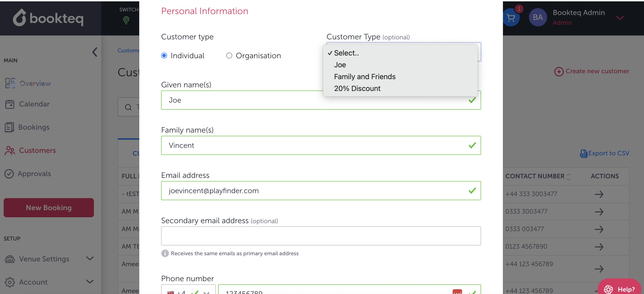
Task: Choose 20% Discount option in dropdown
Action: (357, 88)
